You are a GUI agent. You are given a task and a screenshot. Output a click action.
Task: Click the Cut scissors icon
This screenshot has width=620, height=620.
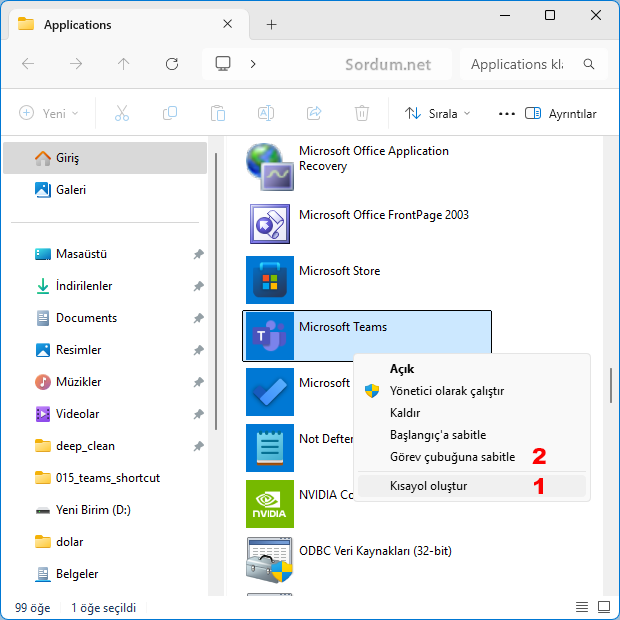[122, 113]
